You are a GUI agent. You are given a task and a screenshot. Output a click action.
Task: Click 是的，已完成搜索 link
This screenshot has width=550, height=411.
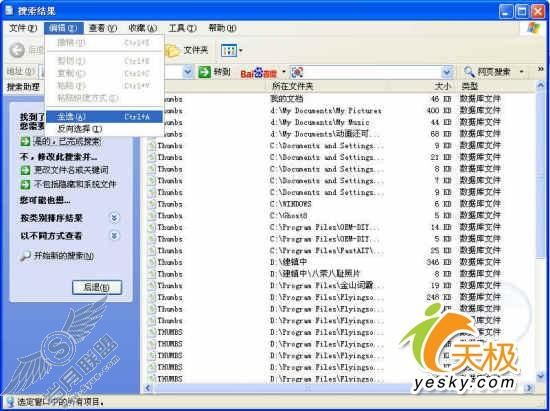coord(67,141)
